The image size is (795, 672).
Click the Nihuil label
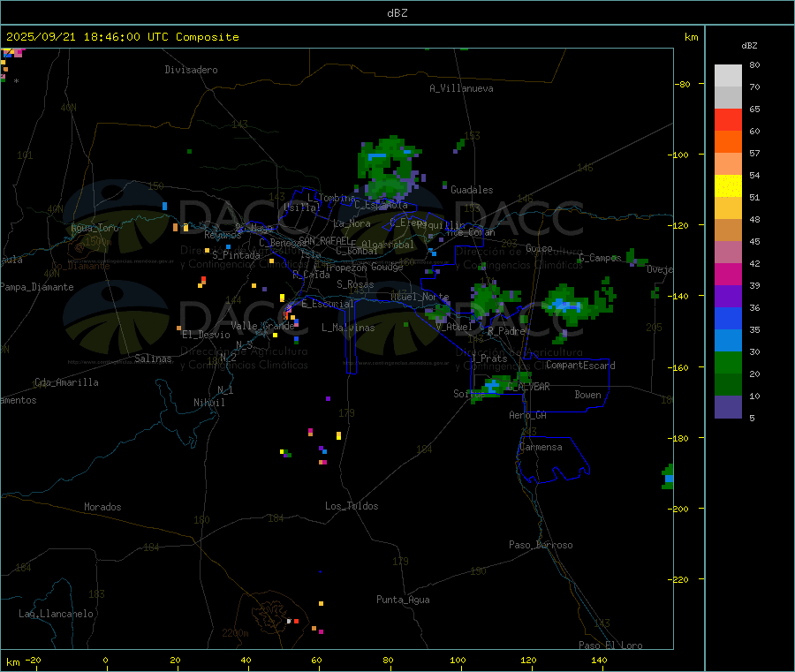point(208,403)
